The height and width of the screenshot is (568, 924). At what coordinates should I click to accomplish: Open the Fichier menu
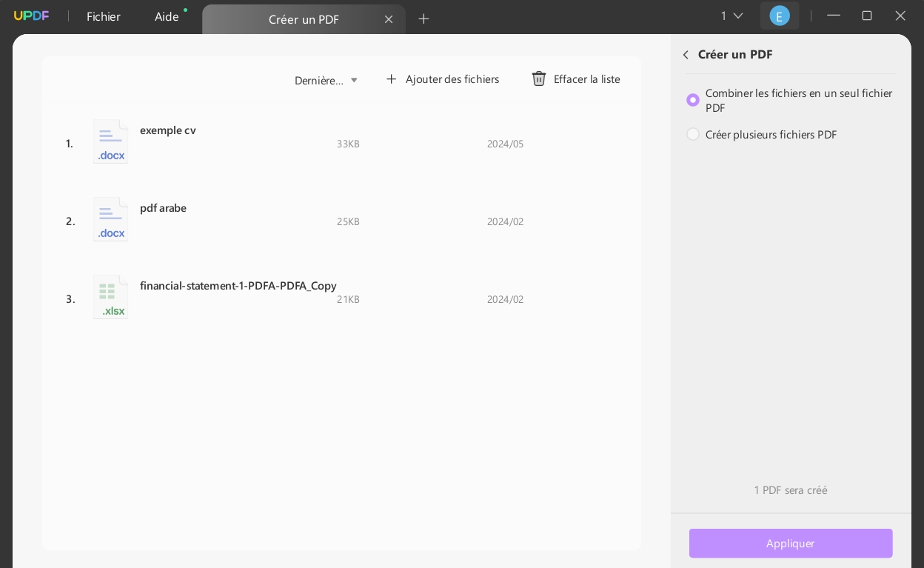tap(104, 16)
